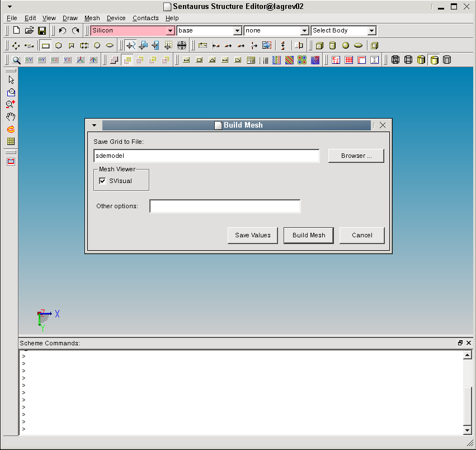This screenshot has width=476, height=450.
Task: Click the undo arrow icon
Action: coord(63,31)
